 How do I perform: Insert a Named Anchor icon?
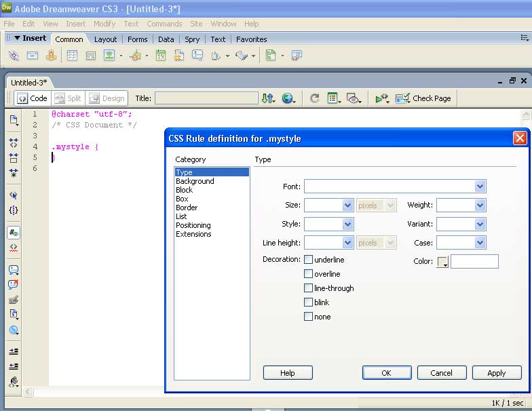(x=52, y=56)
